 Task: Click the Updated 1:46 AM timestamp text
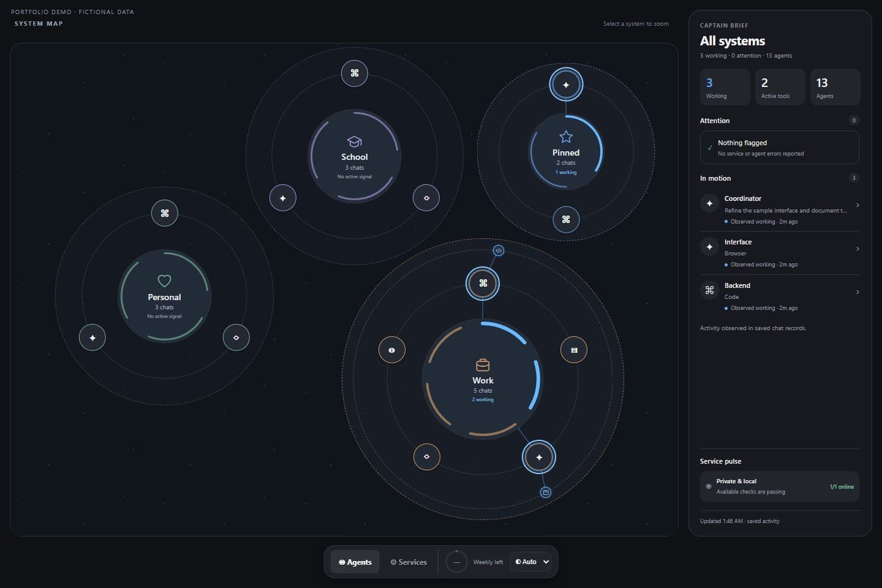point(740,521)
